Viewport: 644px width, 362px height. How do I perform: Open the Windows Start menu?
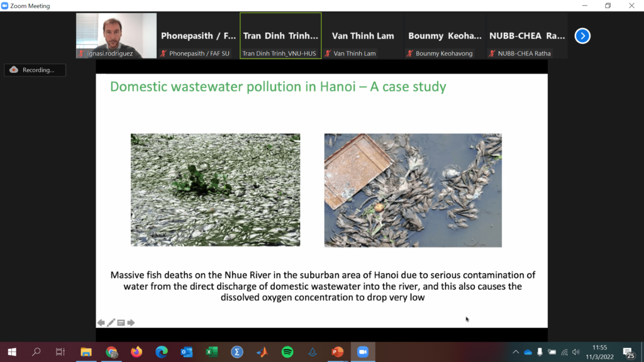tap(12, 352)
